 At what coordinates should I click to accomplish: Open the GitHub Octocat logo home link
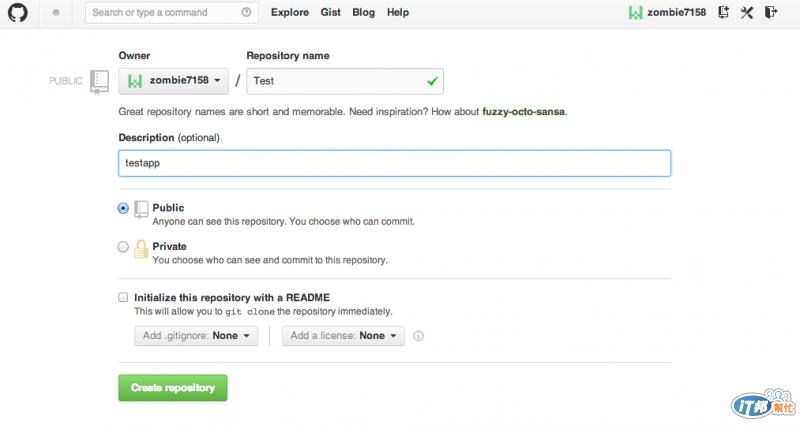point(17,12)
